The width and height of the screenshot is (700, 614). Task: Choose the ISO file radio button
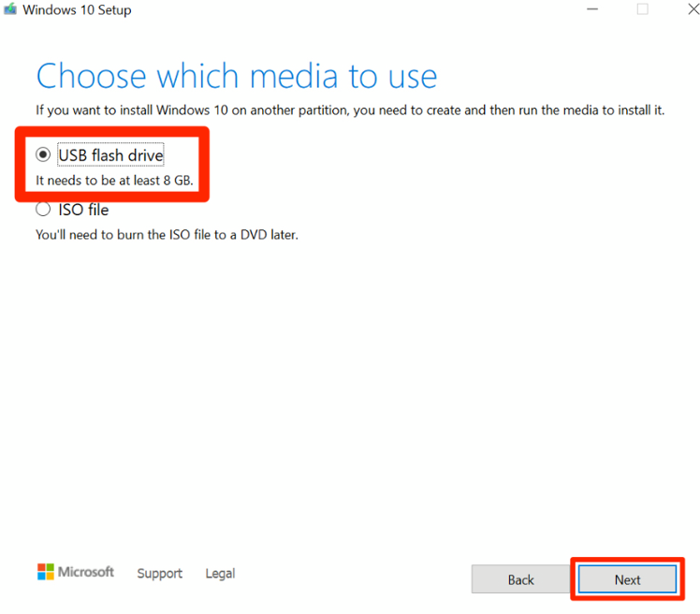(x=43, y=210)
